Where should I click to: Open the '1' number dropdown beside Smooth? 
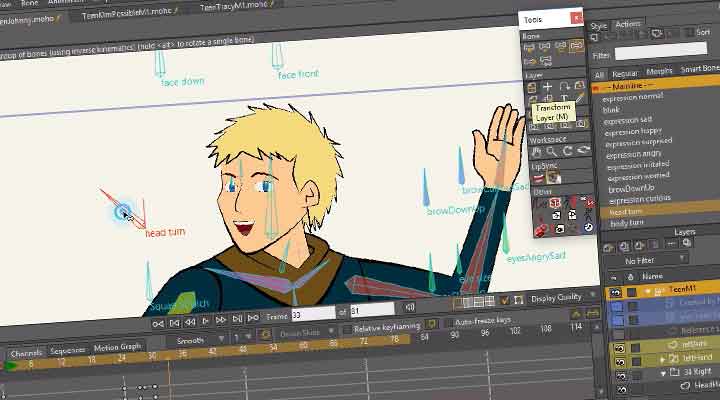click(x=242, y=337)
